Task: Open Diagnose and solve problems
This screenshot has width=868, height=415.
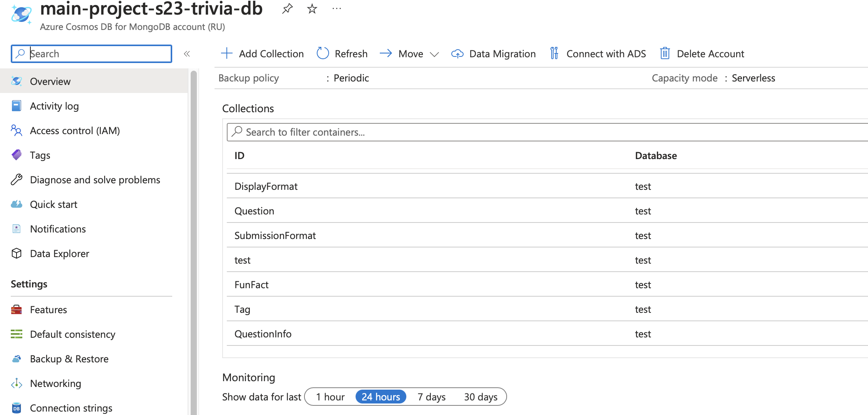Action: coord(94,180)
